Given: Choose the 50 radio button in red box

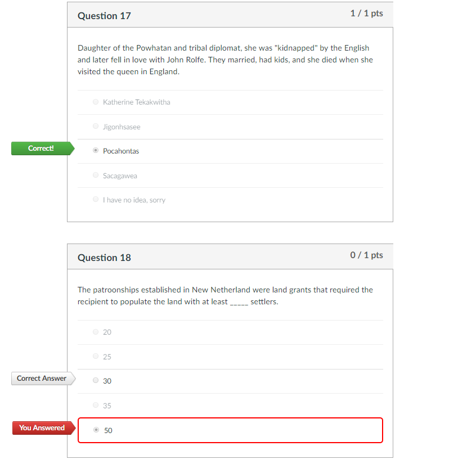Looking at the screenshot, I should (x=96, y=430).
